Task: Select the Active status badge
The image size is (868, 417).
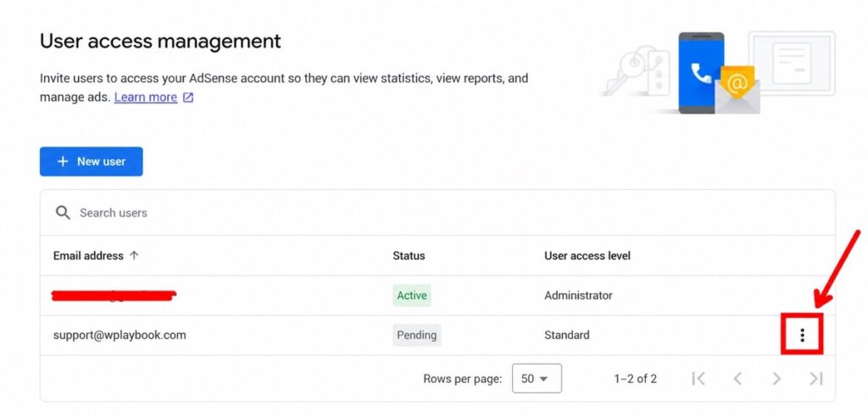Action: tap(412, 295)
